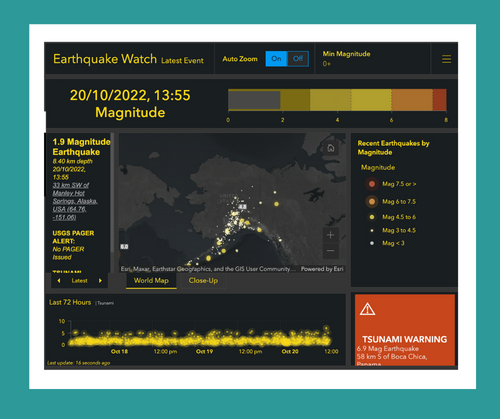Image resolution: width=500 pixels, height=419 pixels.
Task: Click the tsunami warning triangle icon
Action: (x=367, y=309)
